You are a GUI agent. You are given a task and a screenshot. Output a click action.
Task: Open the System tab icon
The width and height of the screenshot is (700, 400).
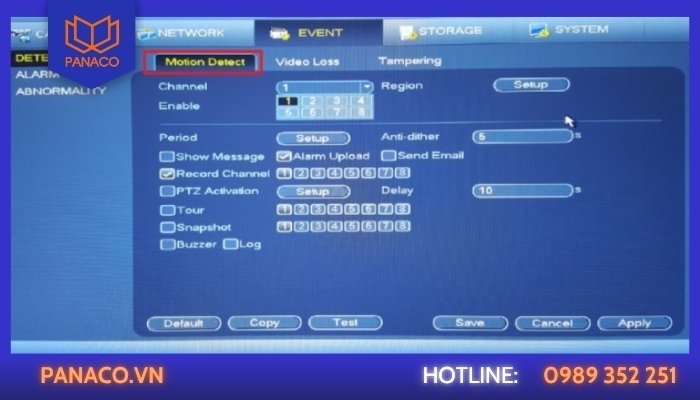click(539, 31)
